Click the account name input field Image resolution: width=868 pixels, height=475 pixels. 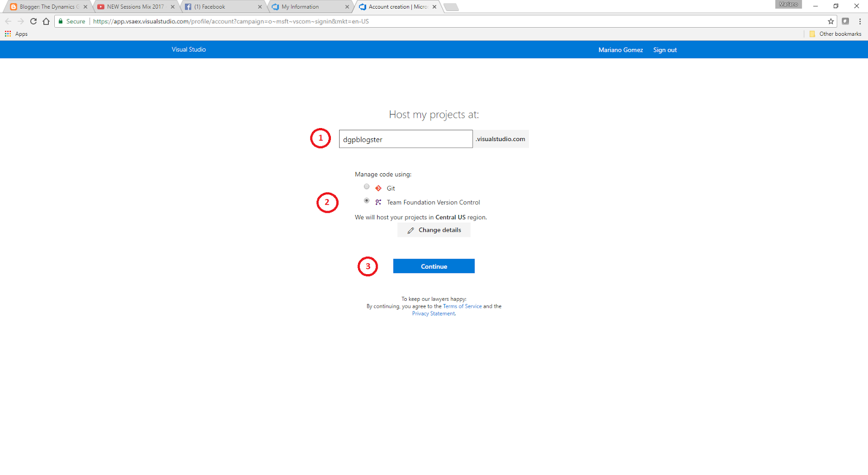[x=406, y=139]
